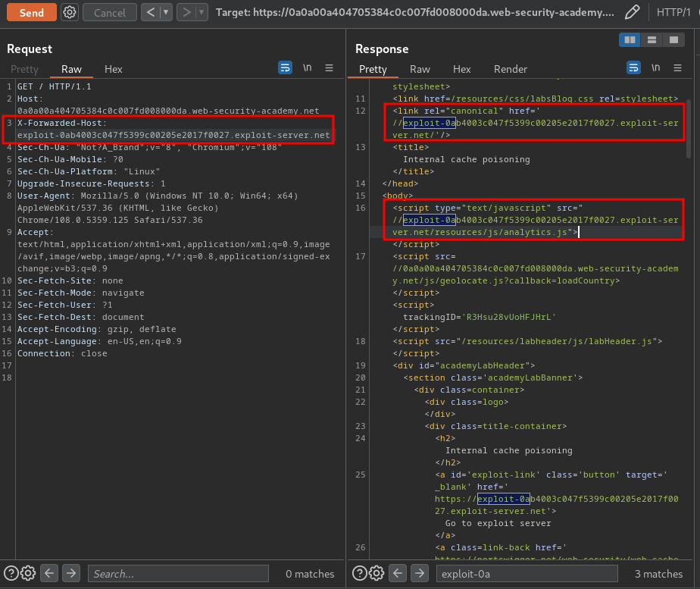Viewport: 700px width, 589px height.
Task: Click the orange Send button
Action: click(x=32, y=12)
